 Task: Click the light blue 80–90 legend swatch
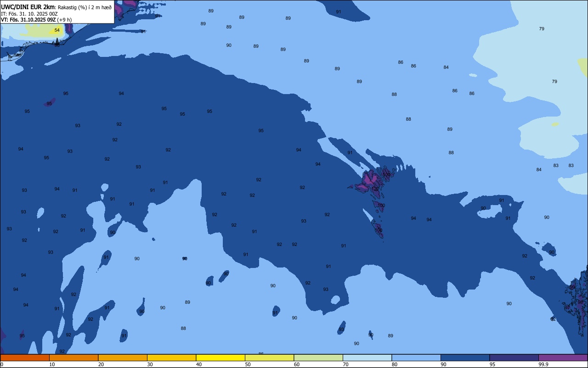point(416,357)
